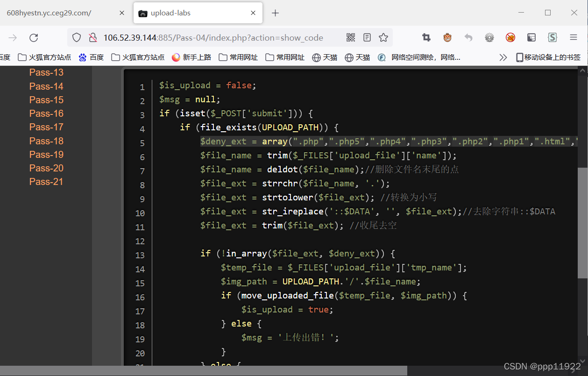Open Pass-21 in the sidebar
588x376 pixels.
click(46, 182)
